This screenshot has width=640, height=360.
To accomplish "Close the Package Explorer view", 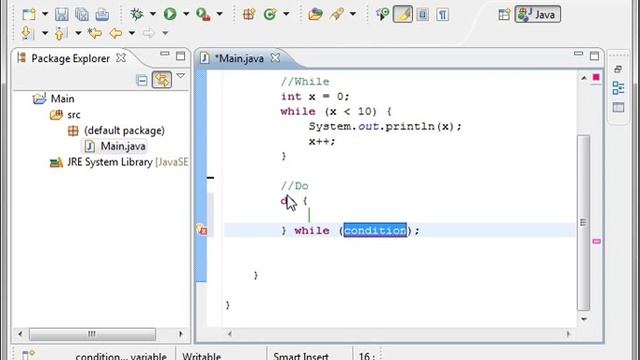I will 121,58.
